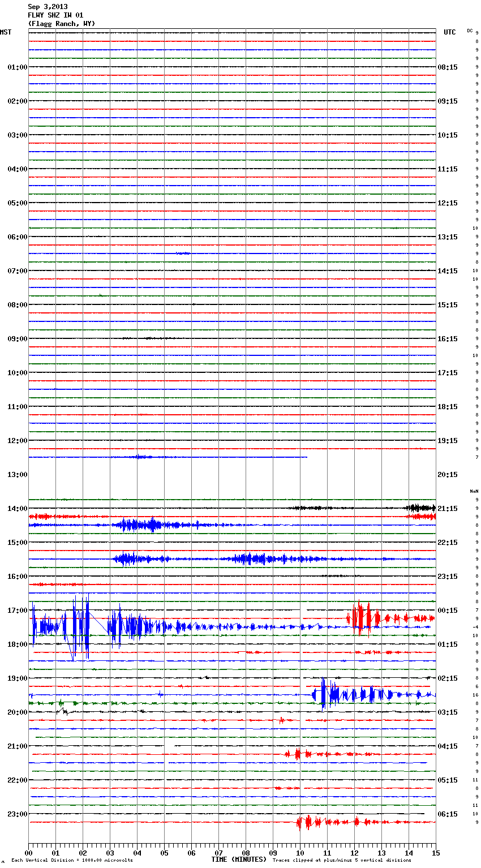Select the MST time label "14:00"

(18, 509)
